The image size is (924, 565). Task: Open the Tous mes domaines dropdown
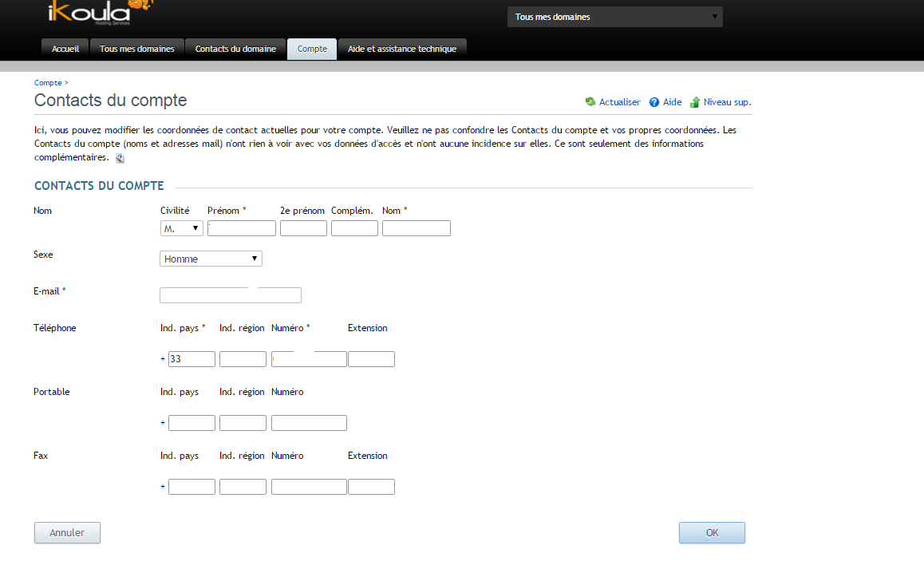click(x=614, y=17)
